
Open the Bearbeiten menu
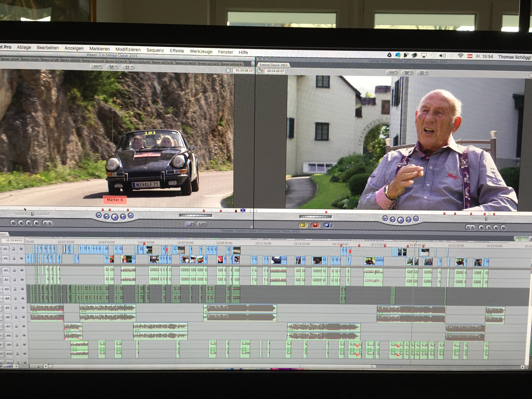click(x=48, y=48)
